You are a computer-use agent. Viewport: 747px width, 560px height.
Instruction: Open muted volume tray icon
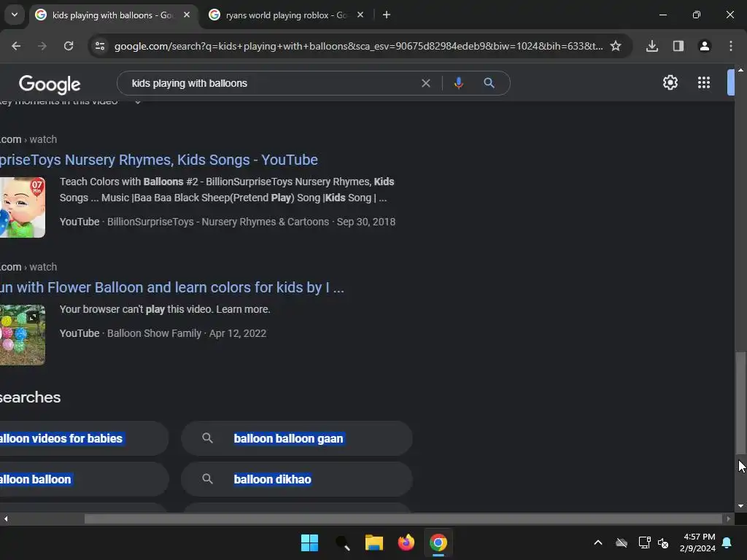662,542
